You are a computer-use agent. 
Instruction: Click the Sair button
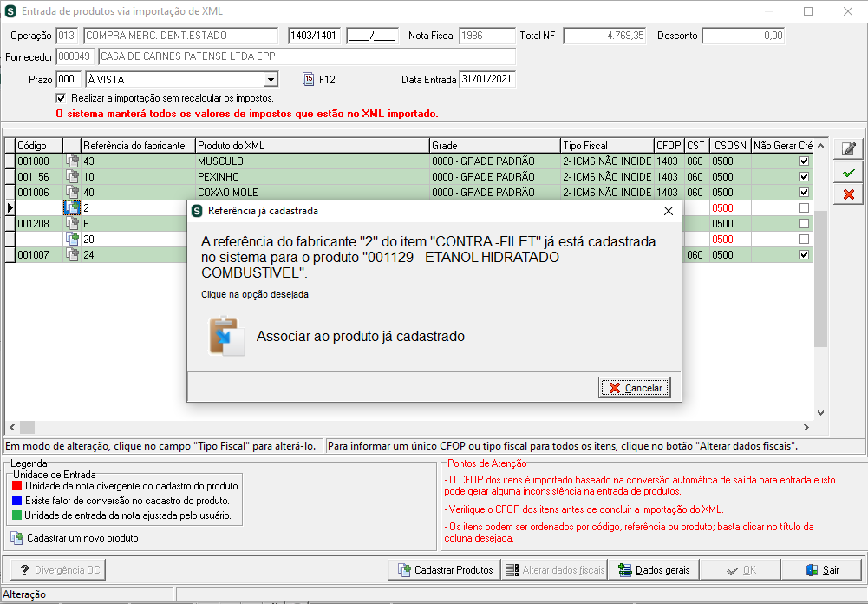click(822, 570)
